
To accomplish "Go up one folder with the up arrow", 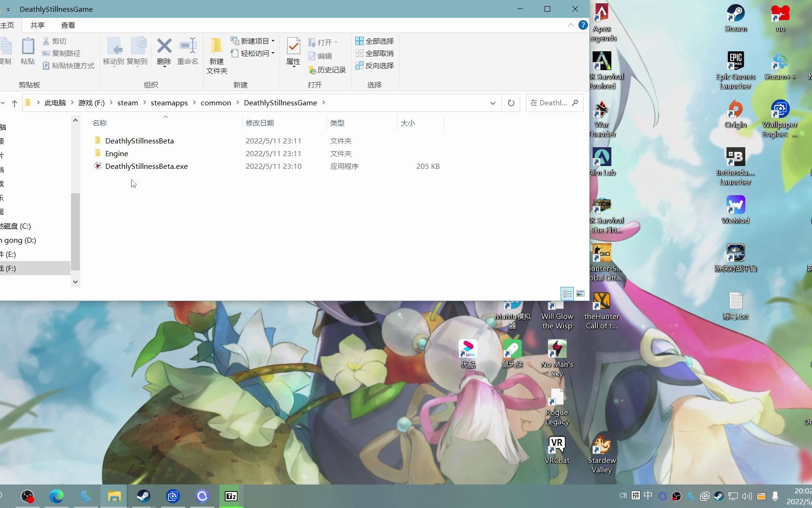I will pyautogui.click(x=14, y=103).
